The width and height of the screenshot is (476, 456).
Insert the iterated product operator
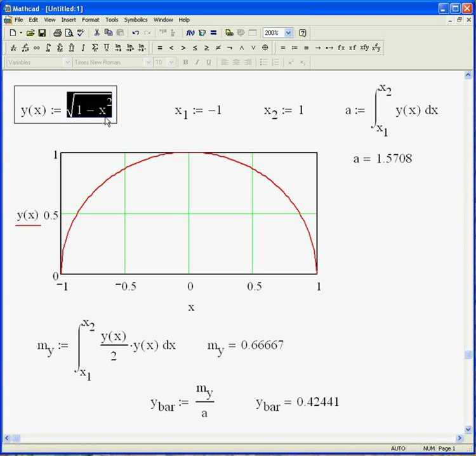click(71, 48)
